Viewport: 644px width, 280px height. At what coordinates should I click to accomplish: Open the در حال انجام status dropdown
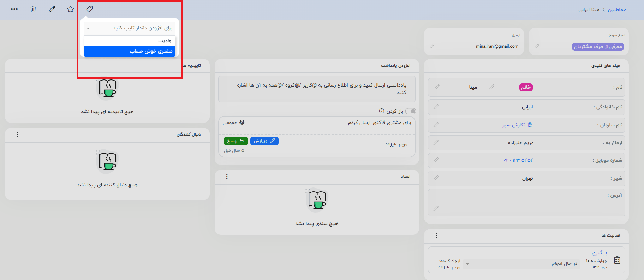(x=522, y=264)
